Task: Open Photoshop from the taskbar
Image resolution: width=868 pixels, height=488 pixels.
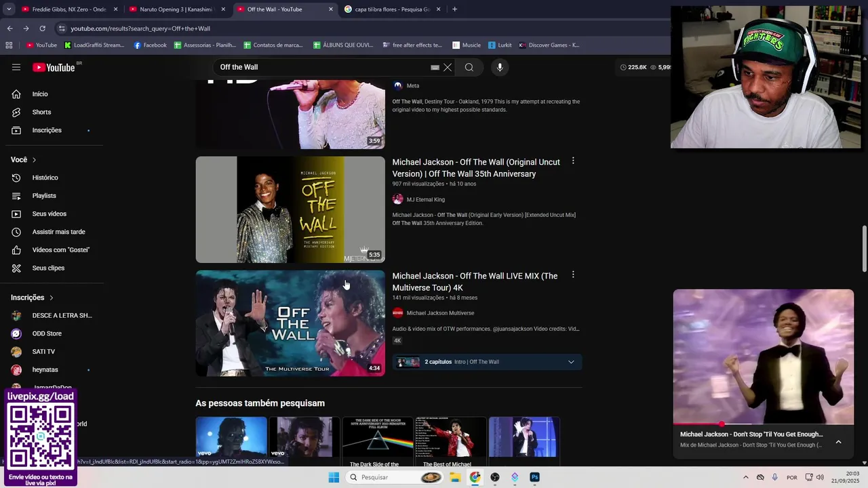Action: 534,477
